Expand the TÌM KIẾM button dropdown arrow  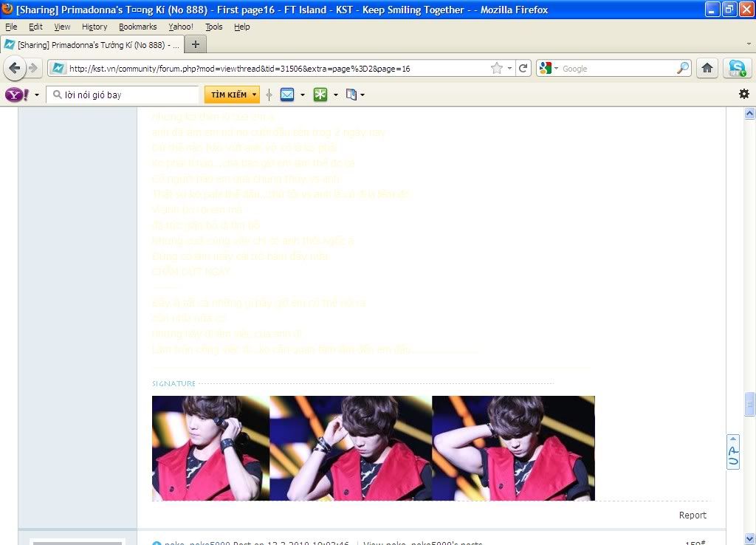click(x=254, y=95)
